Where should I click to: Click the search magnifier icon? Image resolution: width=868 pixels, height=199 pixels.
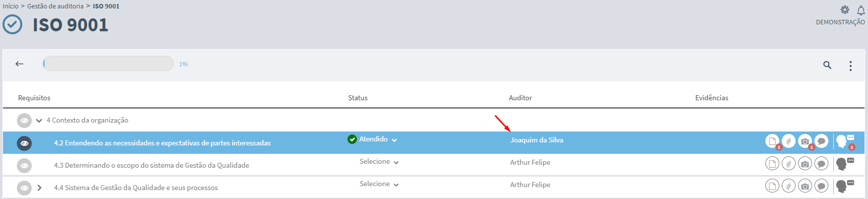827,65
